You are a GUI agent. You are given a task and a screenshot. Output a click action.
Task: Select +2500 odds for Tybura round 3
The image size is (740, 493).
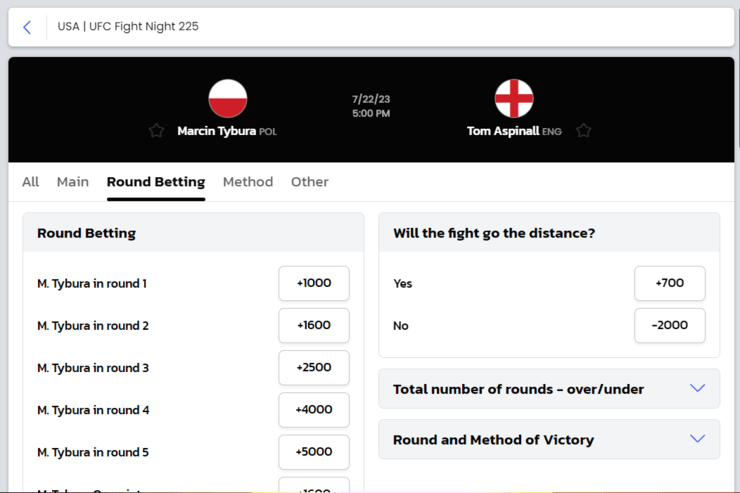[x=314, y=368]
